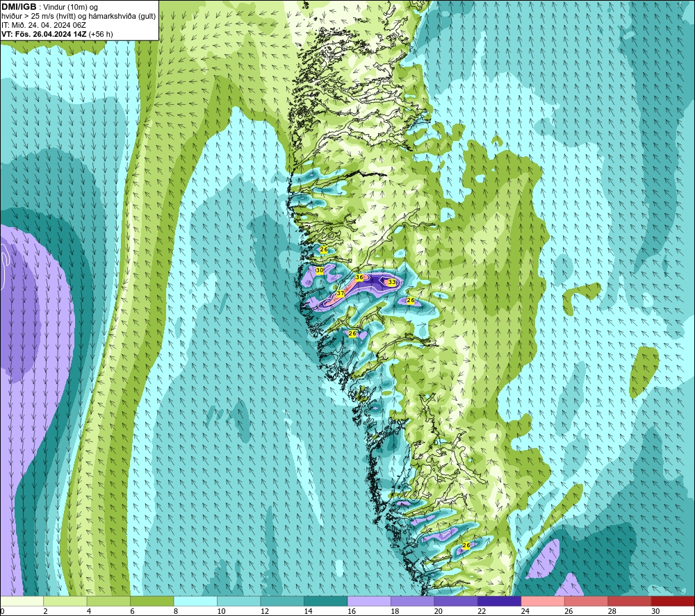Select the olive green 6–8 m/s swatch

[152, 601]
